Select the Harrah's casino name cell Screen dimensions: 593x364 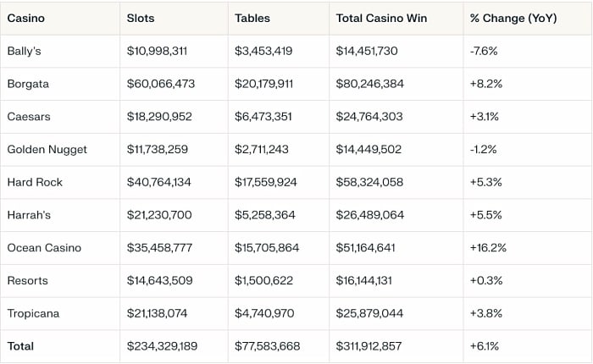(29, 215)
